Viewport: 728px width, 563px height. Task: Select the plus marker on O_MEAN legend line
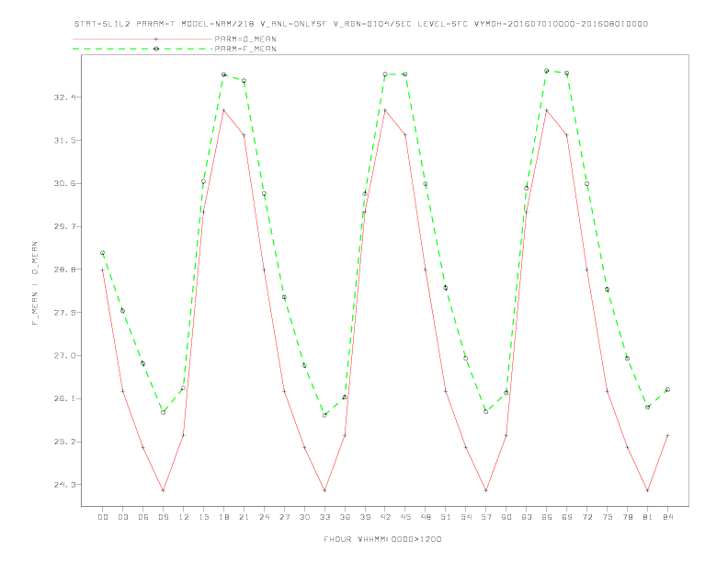156,39
